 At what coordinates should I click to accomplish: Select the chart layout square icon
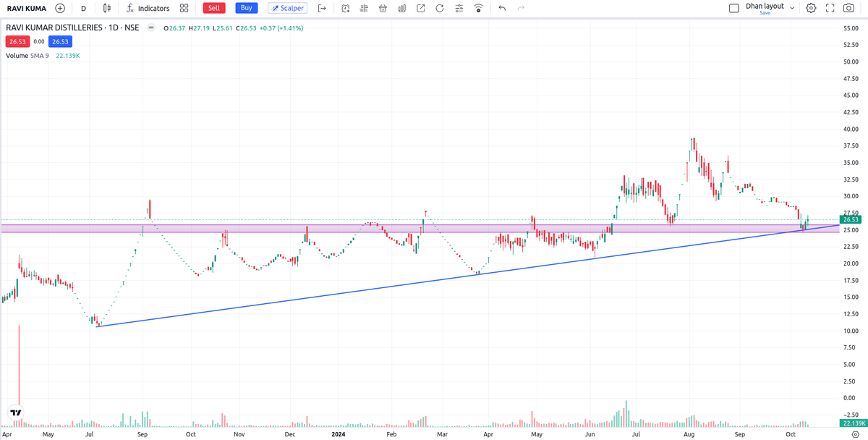point(734,8)
